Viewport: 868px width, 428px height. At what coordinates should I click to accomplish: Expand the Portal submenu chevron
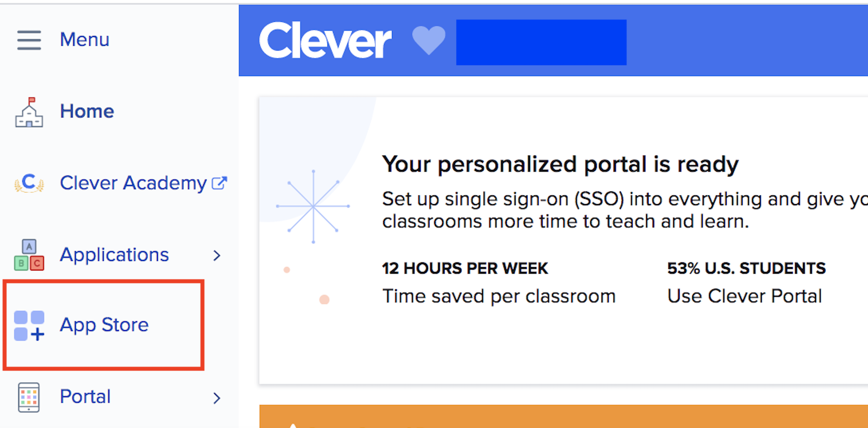pos(217,398)
